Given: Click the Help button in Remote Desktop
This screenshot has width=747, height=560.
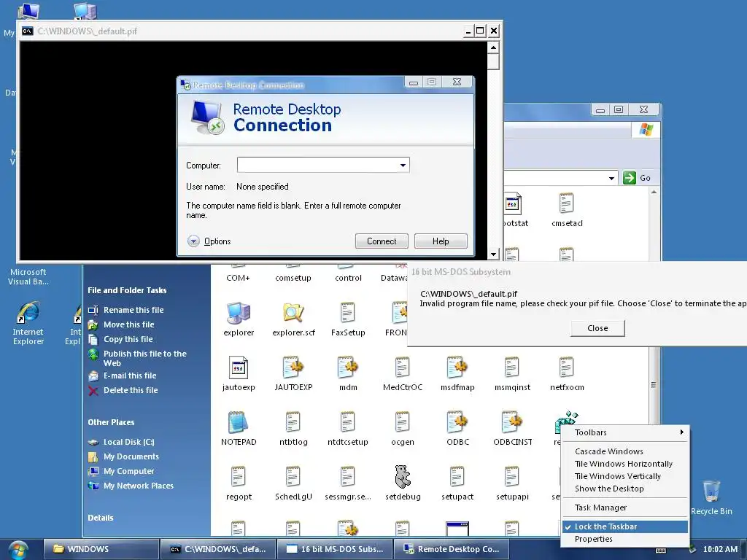Looking at the screenshot, I should (441, 241).
